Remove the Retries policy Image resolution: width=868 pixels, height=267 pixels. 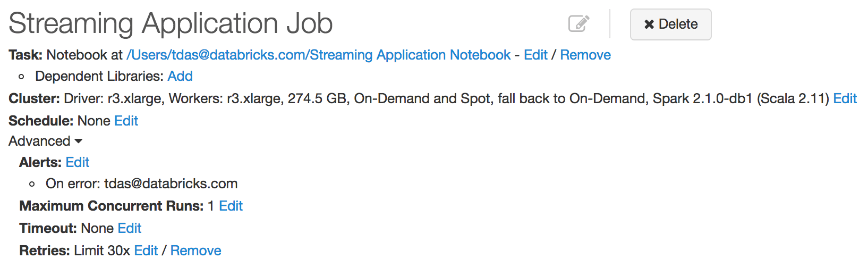(195, 251)
